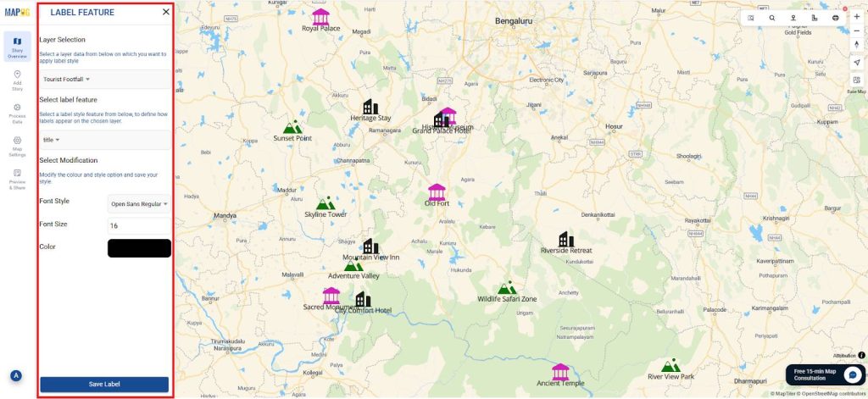
Task: Click the Save Label button
Action: coord(104,384)
